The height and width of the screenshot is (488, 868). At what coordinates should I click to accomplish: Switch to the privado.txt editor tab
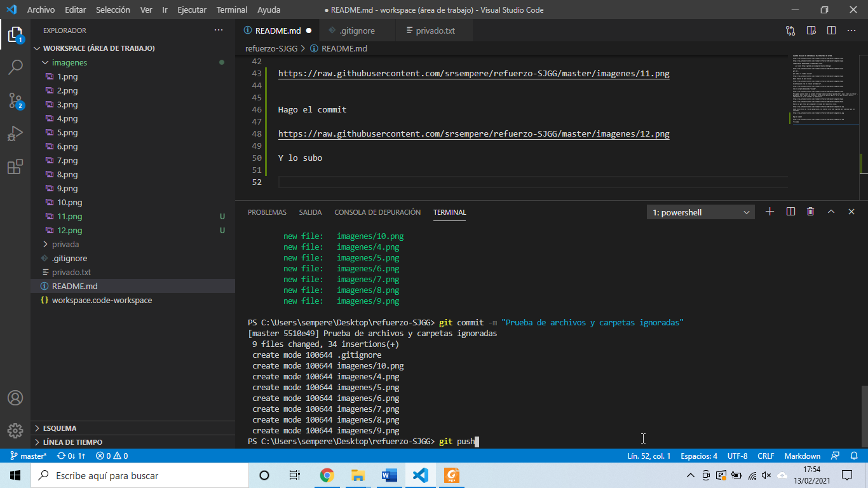435,30
